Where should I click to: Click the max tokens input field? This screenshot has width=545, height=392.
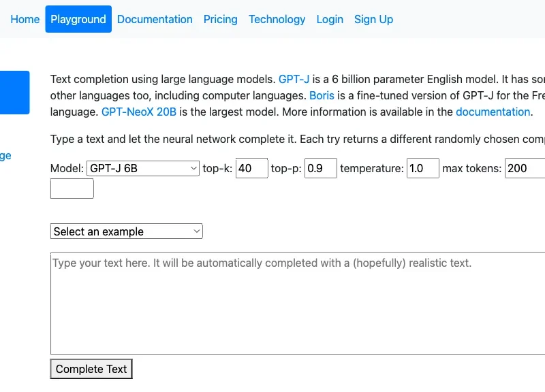point(525,167)
